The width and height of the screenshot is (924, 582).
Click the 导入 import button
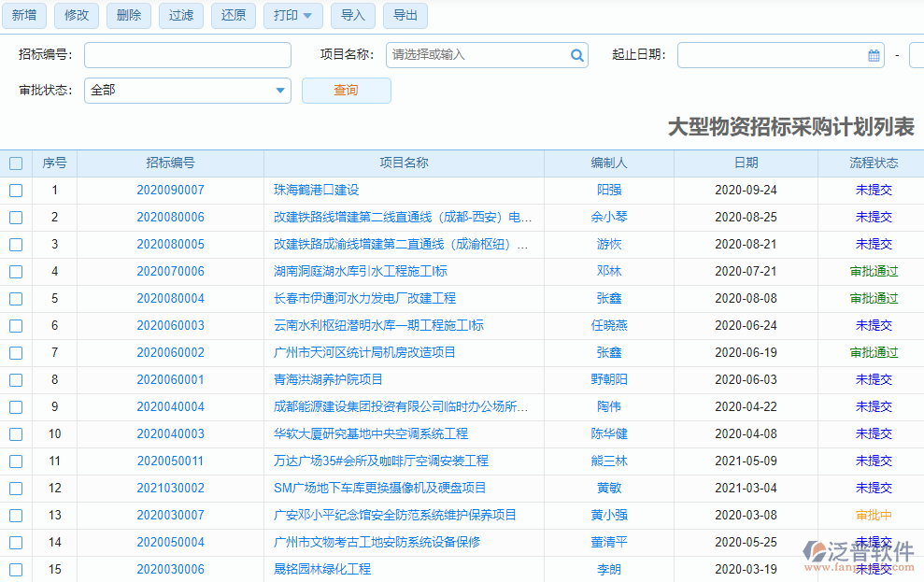coord(352,15)
